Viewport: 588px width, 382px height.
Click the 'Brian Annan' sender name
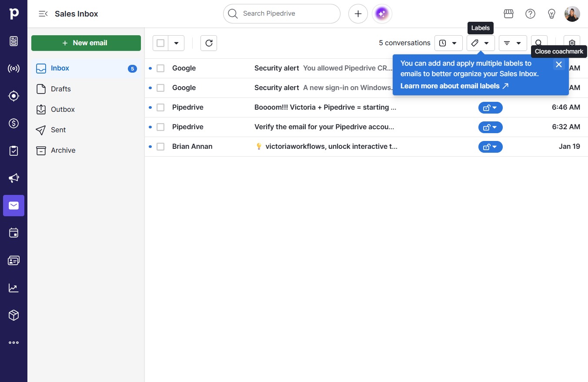tap(192, 147)
